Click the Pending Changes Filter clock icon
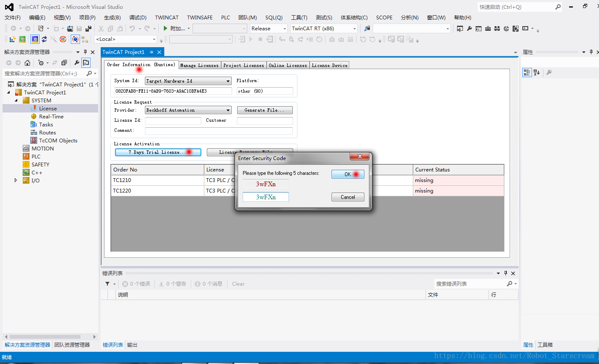The height and width of the screenshot is (364, 599). (41, 63)
